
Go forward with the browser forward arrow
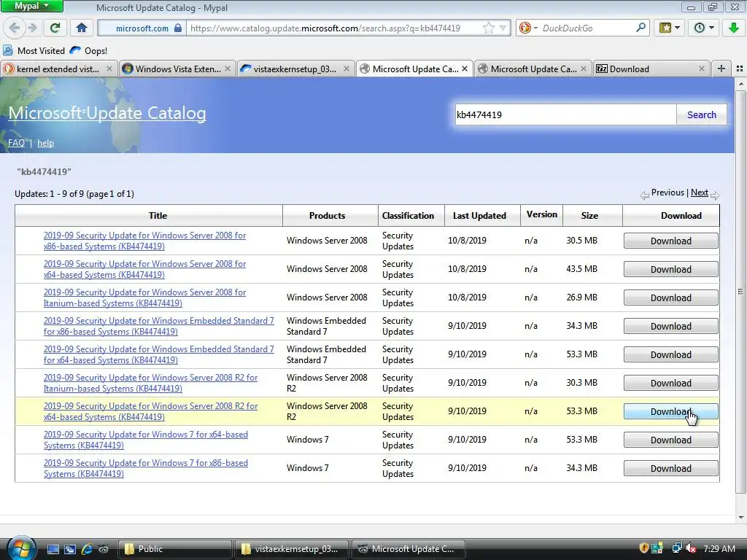pos(32,28)
